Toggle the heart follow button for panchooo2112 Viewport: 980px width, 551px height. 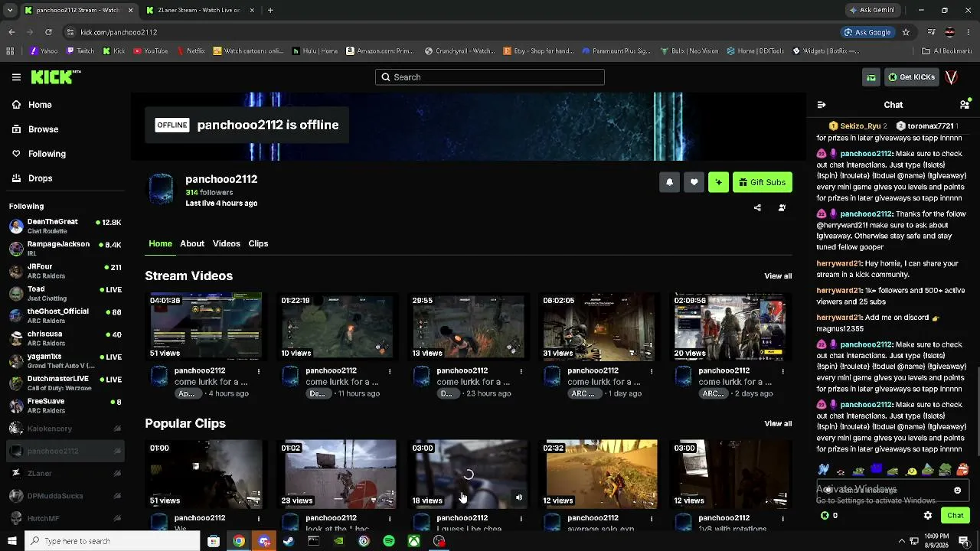(694, 182)
